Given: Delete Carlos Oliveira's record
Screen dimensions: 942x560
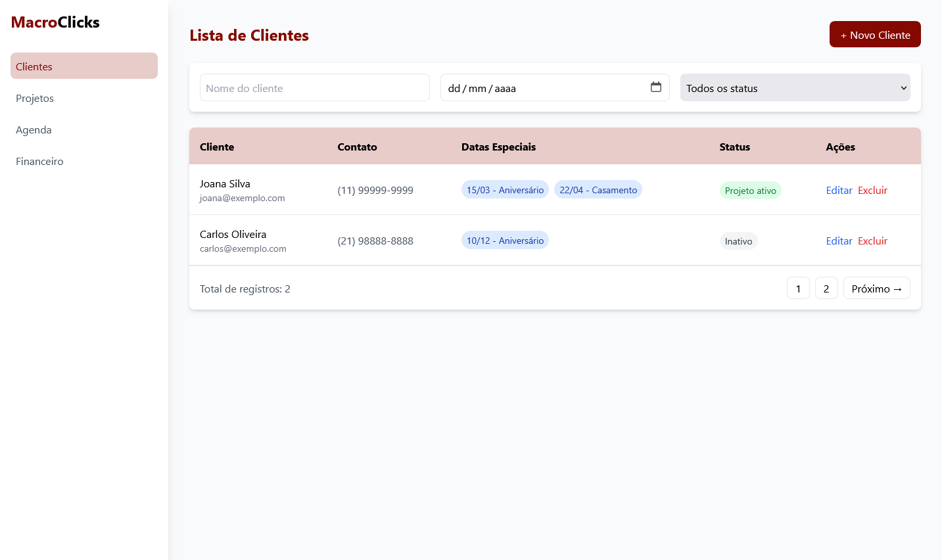Looking at the screenshot, I should coord(872,241).
